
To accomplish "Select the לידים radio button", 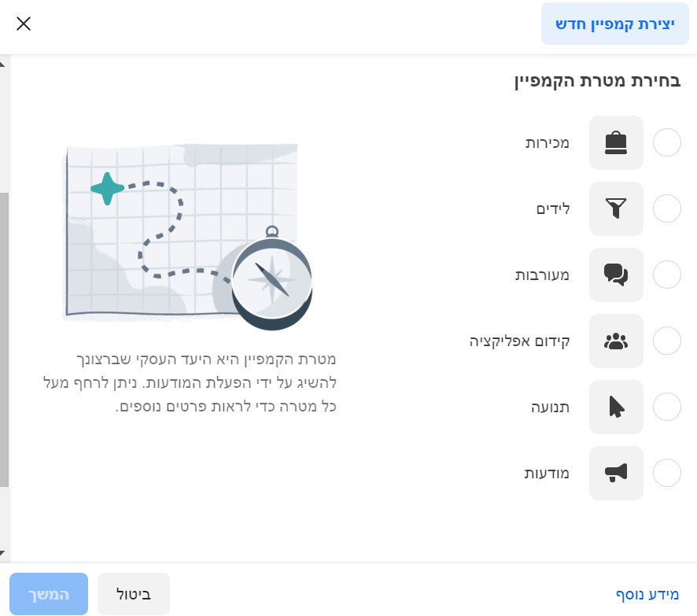I will click(667, 209).
